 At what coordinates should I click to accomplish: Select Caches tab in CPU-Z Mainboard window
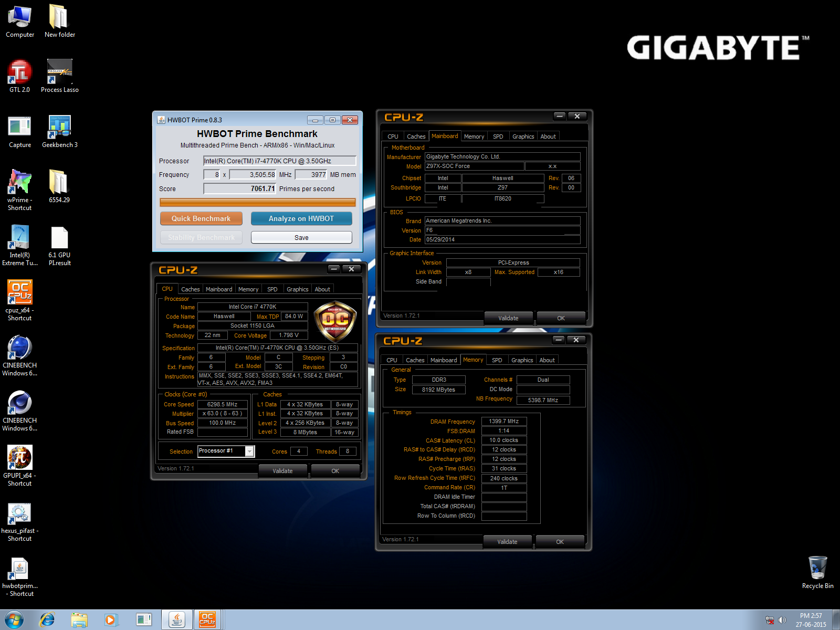coord(416,136)
